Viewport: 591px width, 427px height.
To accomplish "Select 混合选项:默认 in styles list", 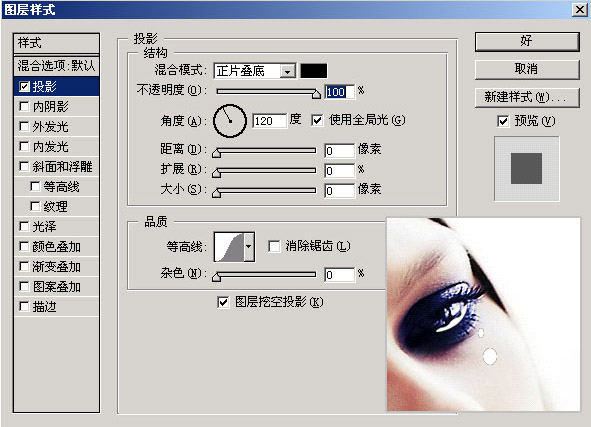I will pyautogui.click(x=57, y=66).
